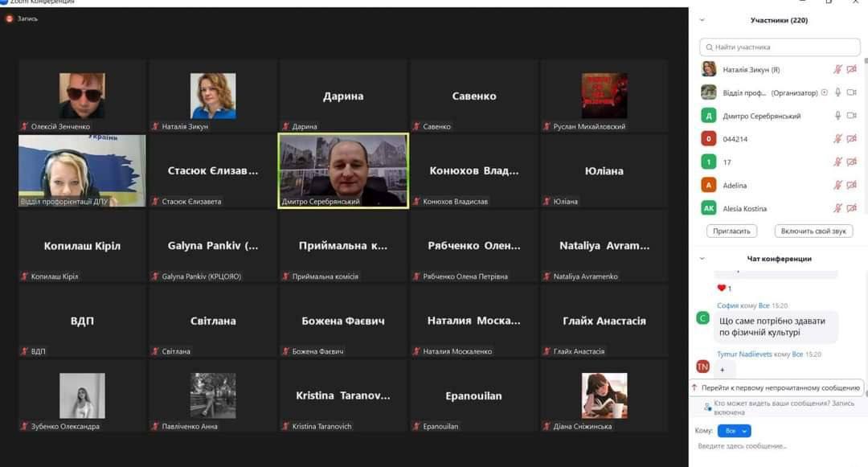Click muted mic icon for Adelina
This screenshot has height=467, width=868.
point(837,186)
